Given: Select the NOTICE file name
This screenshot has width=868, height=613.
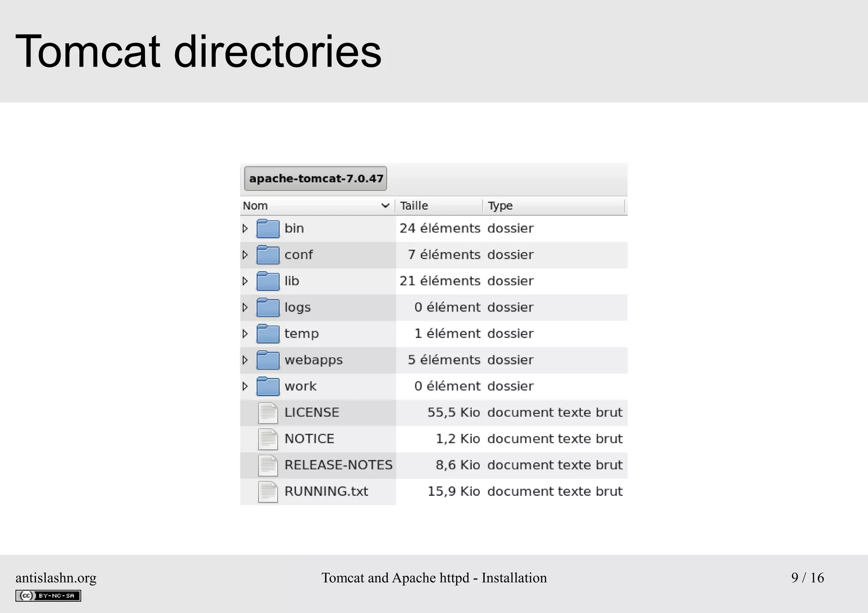Looking at the screenshot, I should pyautogui.click(x=309, y=439).
